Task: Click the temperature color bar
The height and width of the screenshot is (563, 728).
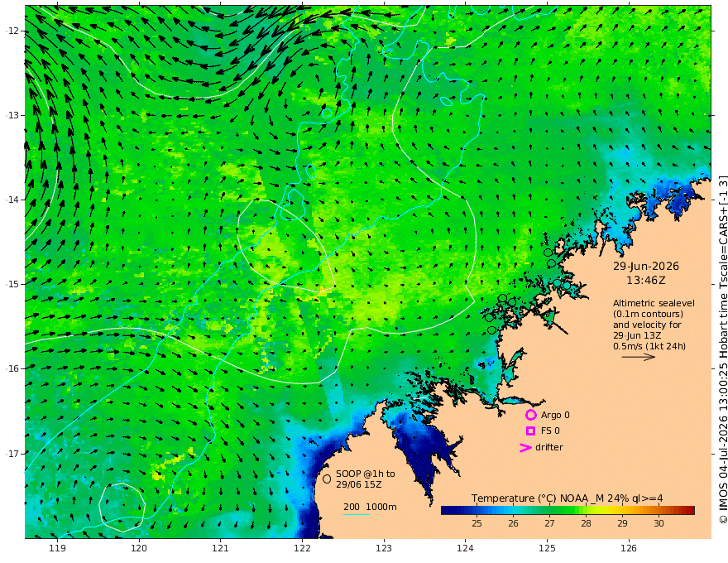Action: pyautogui.click(x=568, y=511)
